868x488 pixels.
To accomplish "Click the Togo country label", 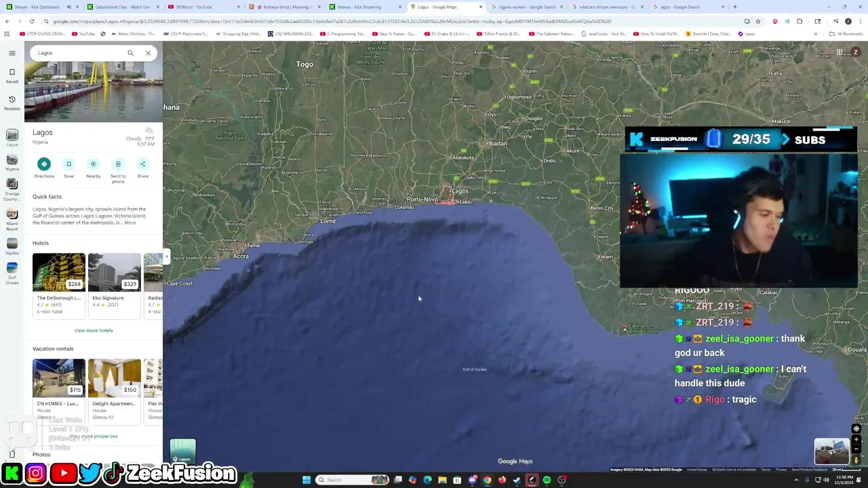I will pyautogui.click(x=304, y=64).
